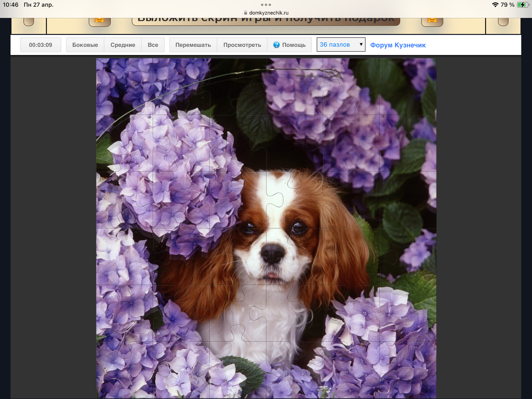This screenshot has width=532, height=399.
Task: Click the 00:03:09 timer display
Action: point(40,45)
